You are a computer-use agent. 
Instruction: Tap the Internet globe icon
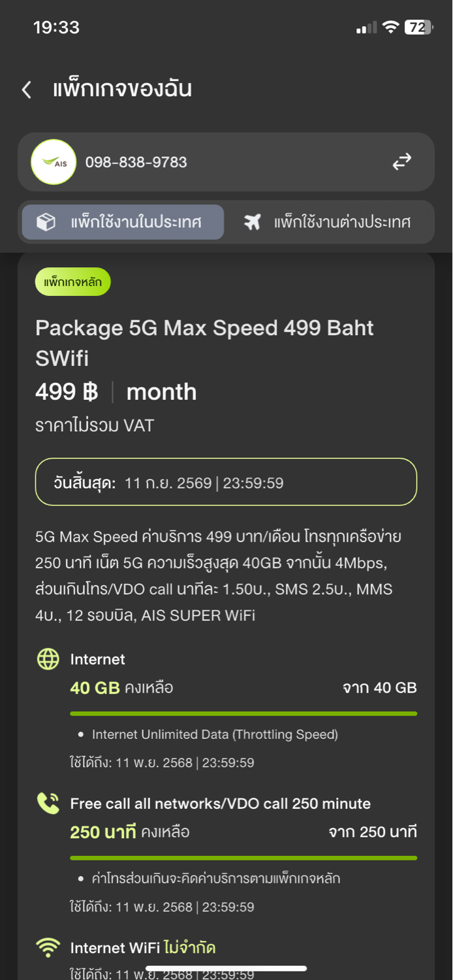pos(48,660)
